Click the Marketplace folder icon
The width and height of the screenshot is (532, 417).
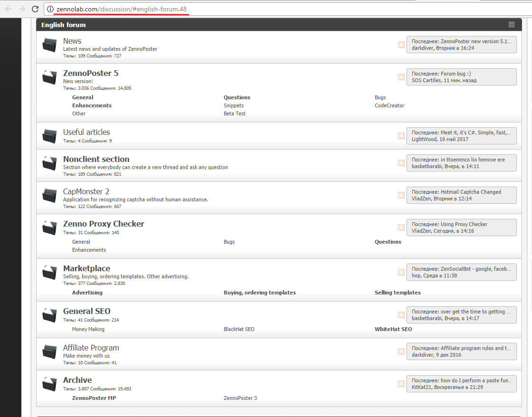[x=49, y=273]
